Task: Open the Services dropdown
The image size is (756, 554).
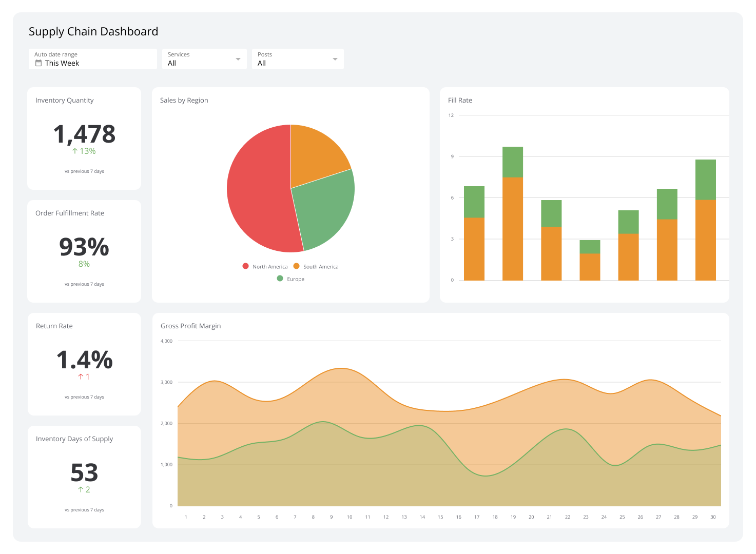Action: click(238, 58)
